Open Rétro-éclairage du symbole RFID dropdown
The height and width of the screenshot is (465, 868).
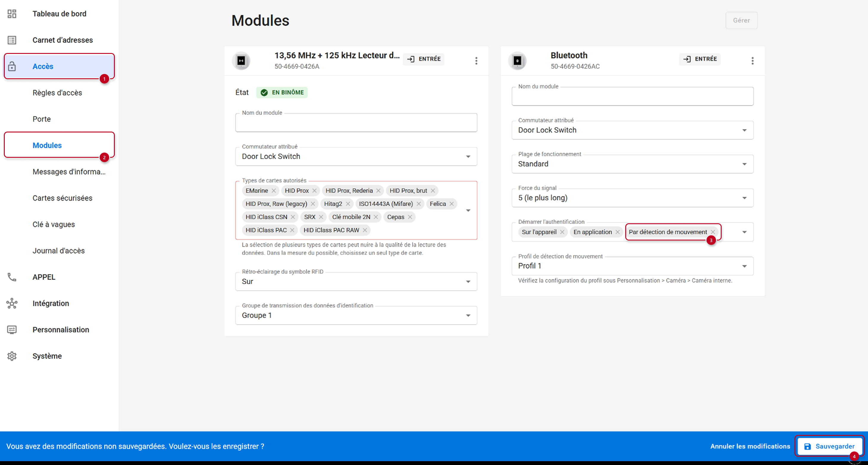(x=356, y=282)
